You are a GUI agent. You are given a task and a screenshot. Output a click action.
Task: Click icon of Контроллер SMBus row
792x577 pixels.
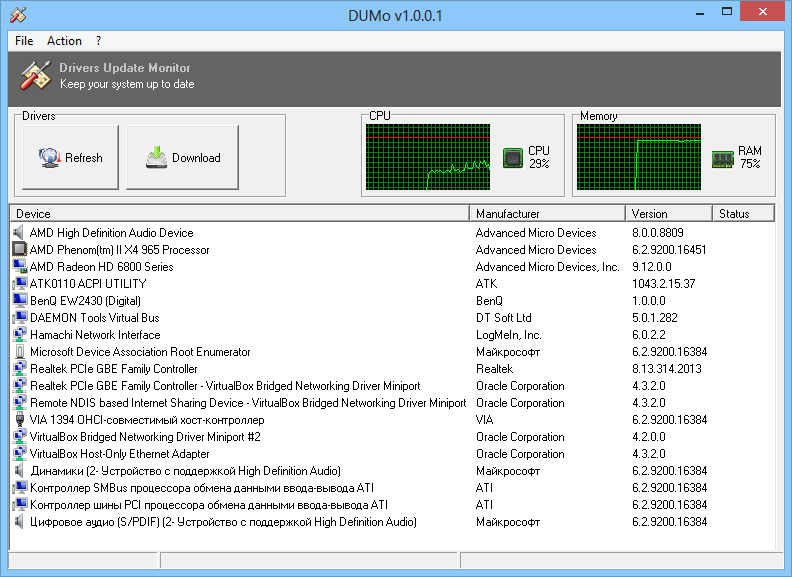[19, 488]
